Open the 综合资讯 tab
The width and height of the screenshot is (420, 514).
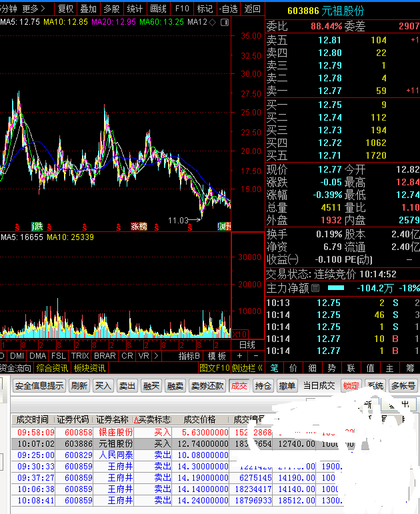pyautogui.click(x=52, y=368)
